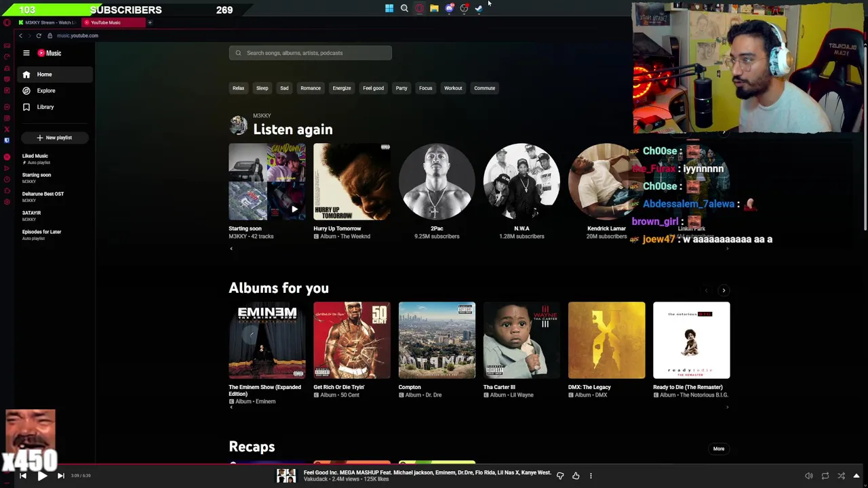Screen dimensions: 868x488
Task: Like the Feel Good Inc. mashup
Action: [576, 476]
